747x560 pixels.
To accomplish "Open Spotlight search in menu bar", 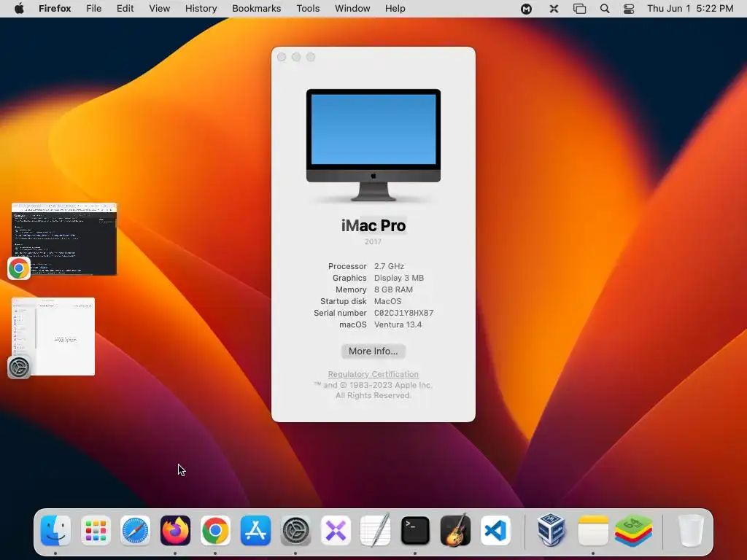I will [x=605, y=9].
